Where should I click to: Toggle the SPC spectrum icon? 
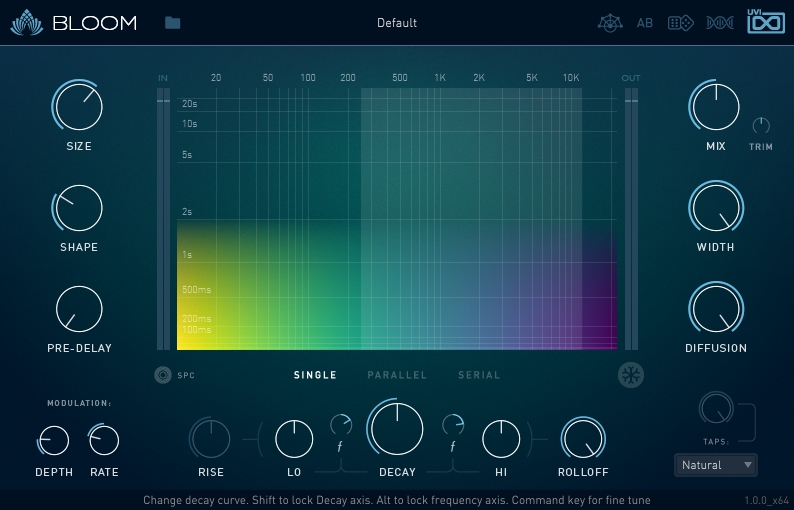163,375
